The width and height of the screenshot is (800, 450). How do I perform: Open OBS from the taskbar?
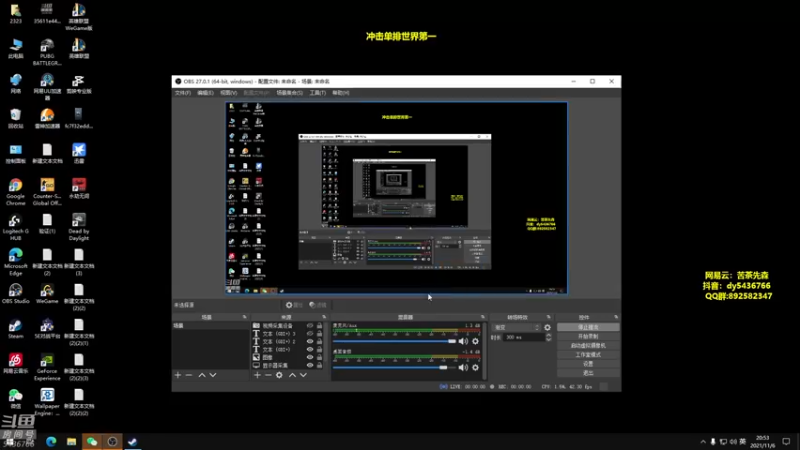click(x=112, y=441)
